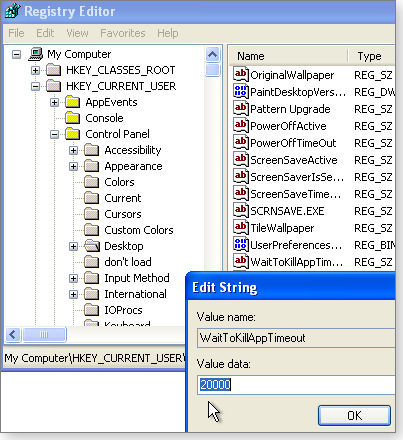This screenshot has width=403, height=440.
Task: Select the HKEY_CLASSES_ROOT folder icon
Action: [x=53, y=70]
